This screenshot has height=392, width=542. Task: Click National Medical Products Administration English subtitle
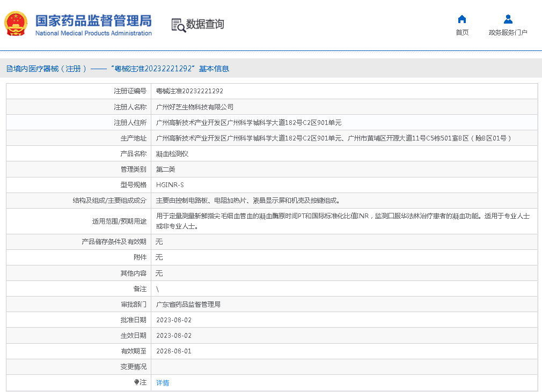coord(93,33)
